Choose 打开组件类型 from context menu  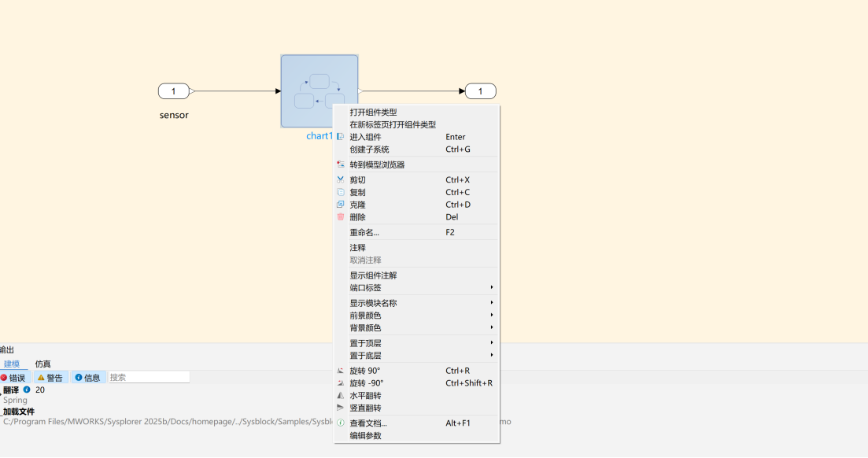coord(416,112)
